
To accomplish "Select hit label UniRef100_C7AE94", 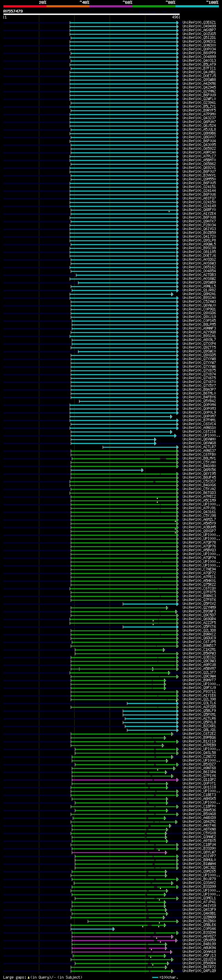I will 199,569.
